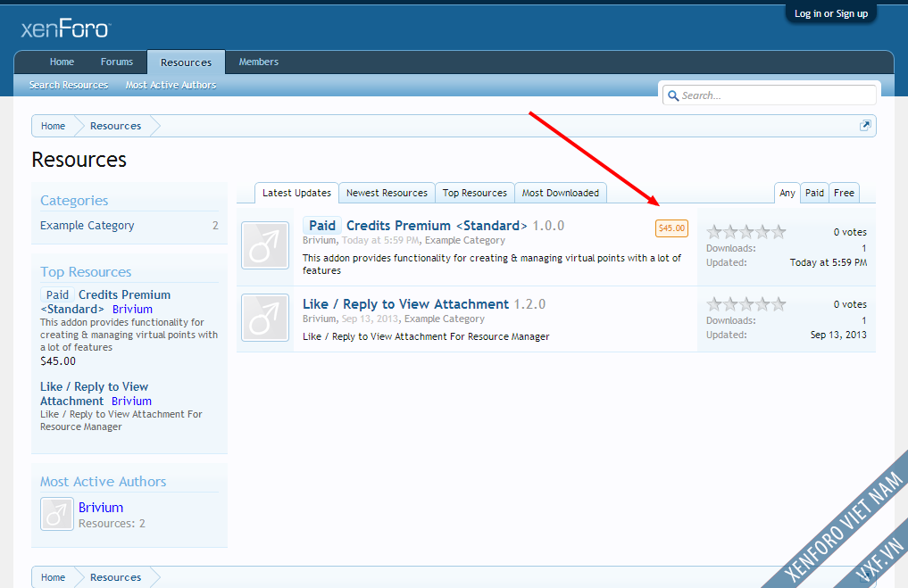The image size is (908, 588).
Task: Click the xenForo logo
Action: 65,29
